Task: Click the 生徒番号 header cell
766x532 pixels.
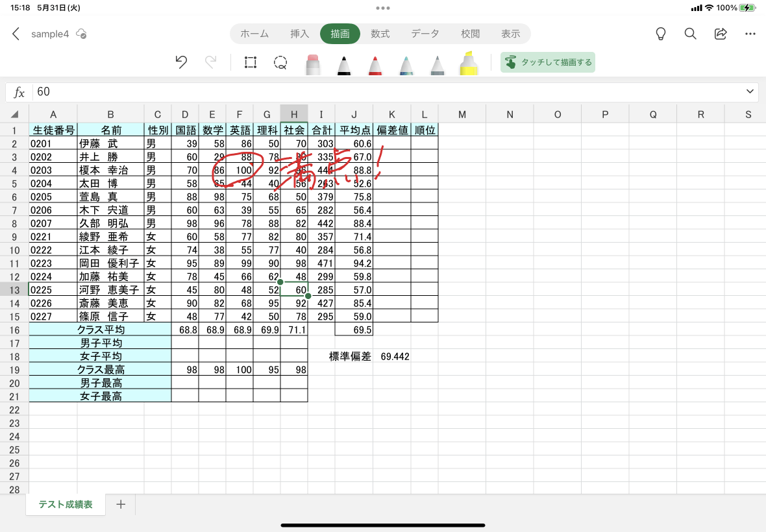Action: (53, 130)
